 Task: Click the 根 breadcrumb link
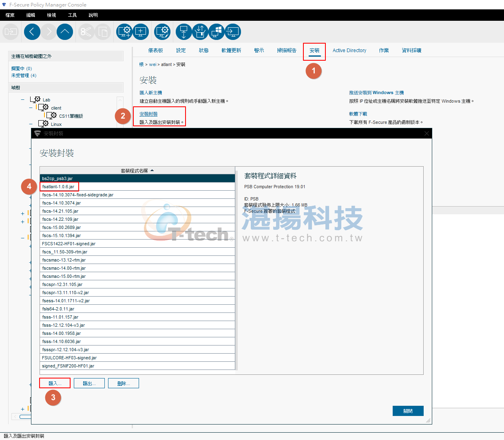[x=141, y=64]
